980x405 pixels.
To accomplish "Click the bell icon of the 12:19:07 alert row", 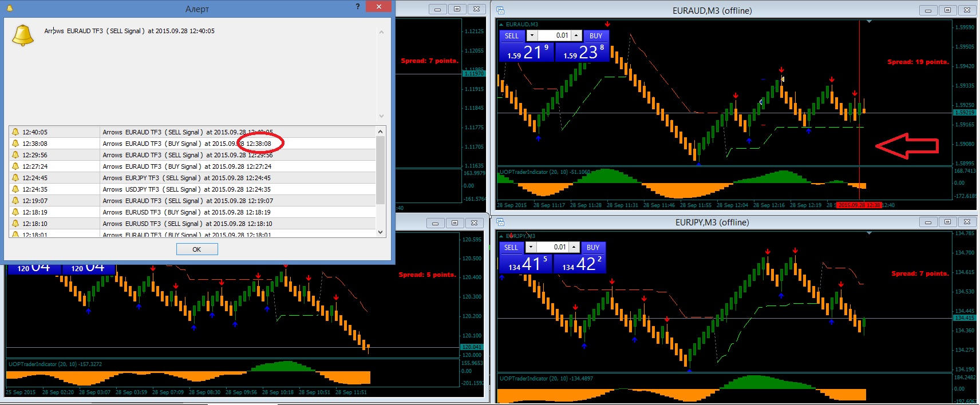I will click(x=15, y=201).
